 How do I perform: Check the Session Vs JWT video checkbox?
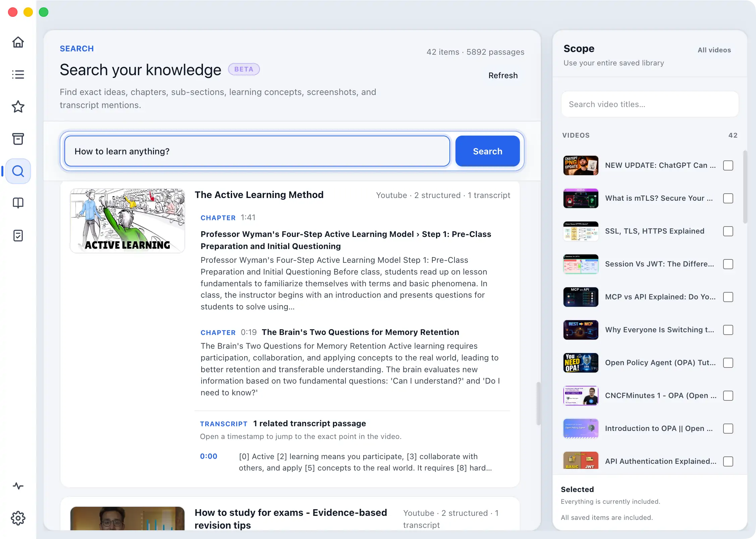pos(728,264)
